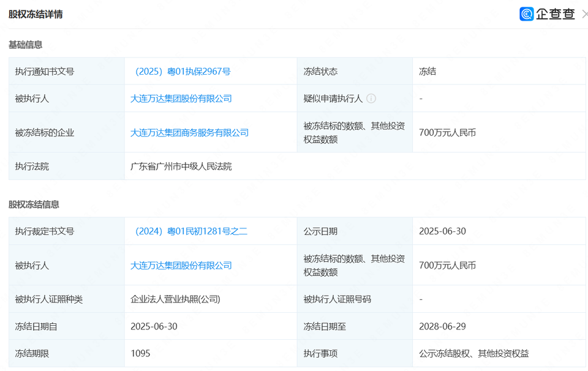Click the info icon beside 疑似申请执行人
Screen dimensions: 588x371
pyautogui.click(x=371, y=99)
